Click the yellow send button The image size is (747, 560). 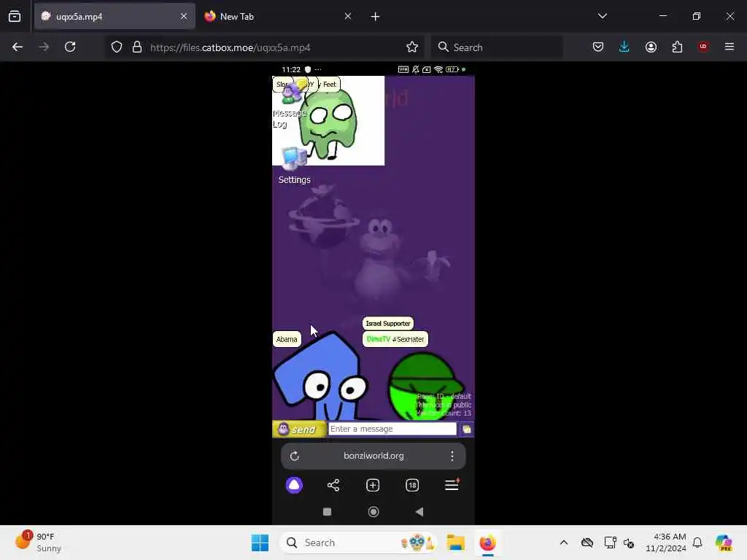(x=299, y=429)
